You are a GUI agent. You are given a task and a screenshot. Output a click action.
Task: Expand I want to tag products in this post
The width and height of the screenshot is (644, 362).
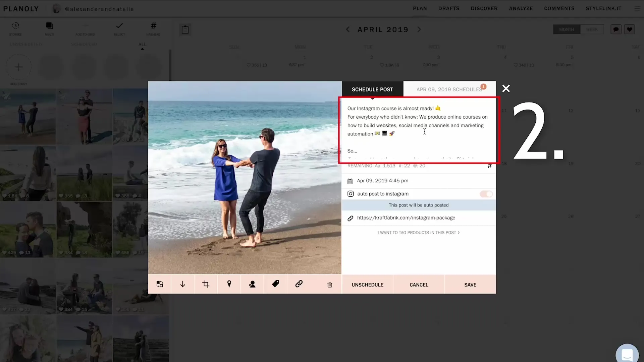pos(419,233)
